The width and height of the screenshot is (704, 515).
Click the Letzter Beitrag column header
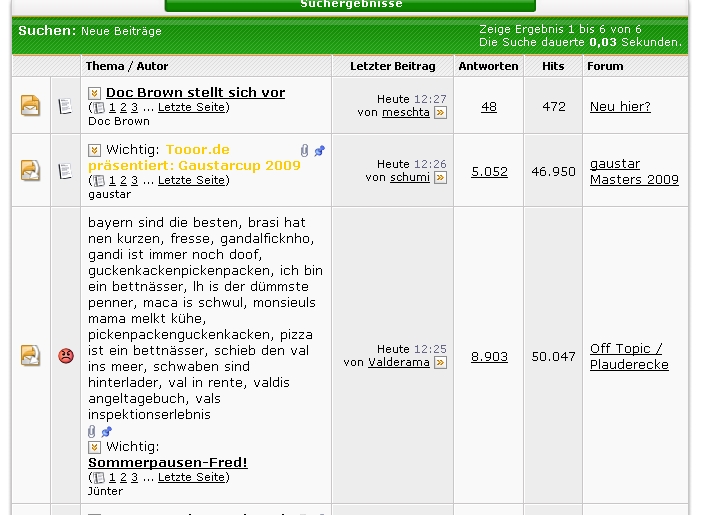point(392,66)
